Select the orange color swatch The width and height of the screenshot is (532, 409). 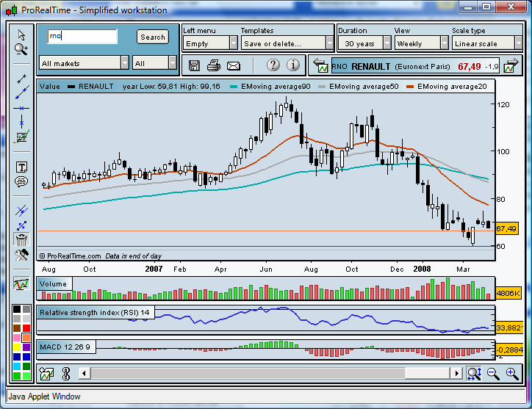coord(26,338)
